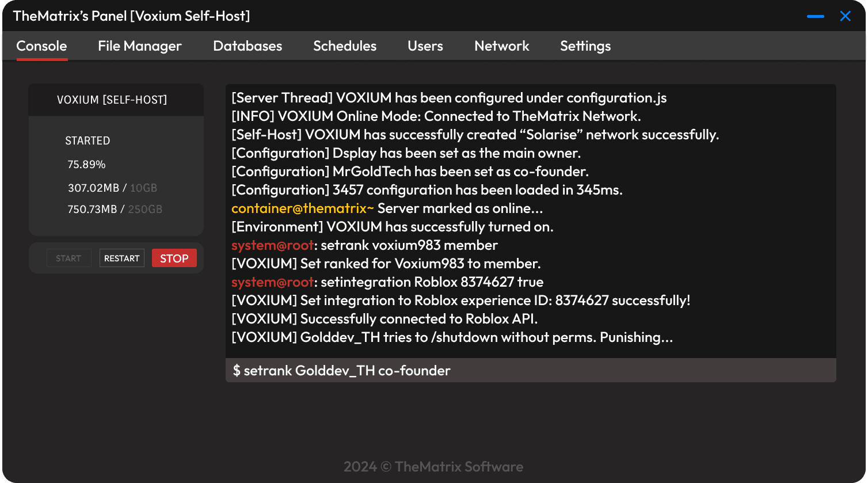Screen dimensions: 868x483
Task: Click into the command input field
Action: tap(531, 370)
